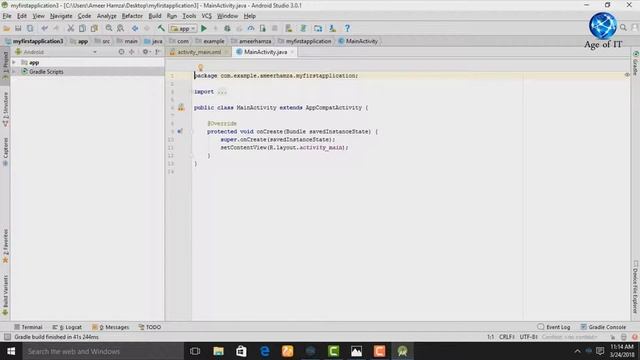640x360 pixels.
Task: Click the Windows taskbar search box
Action: click(103, 351)
